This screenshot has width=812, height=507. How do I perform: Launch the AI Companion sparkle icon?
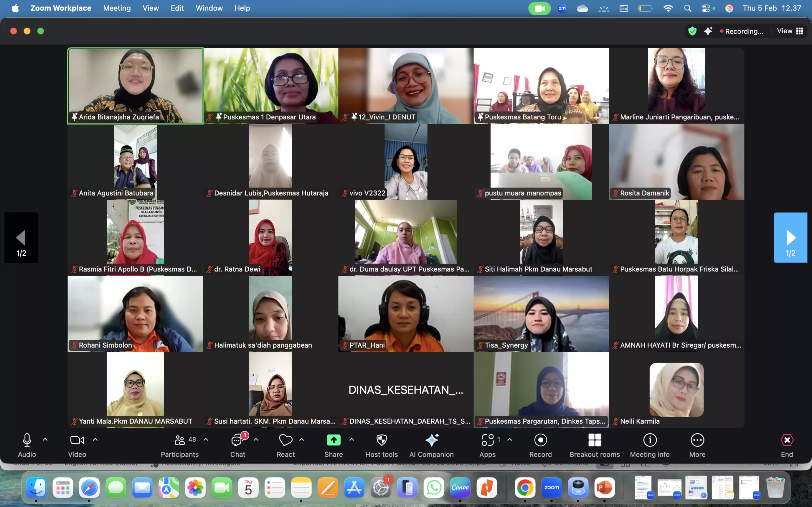pos(431,440)
